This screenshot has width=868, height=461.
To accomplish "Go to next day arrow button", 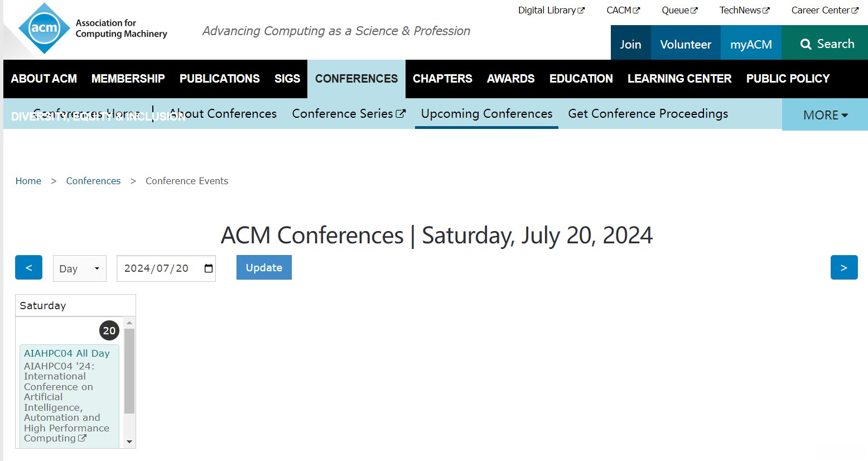I will tap(843, 268).
